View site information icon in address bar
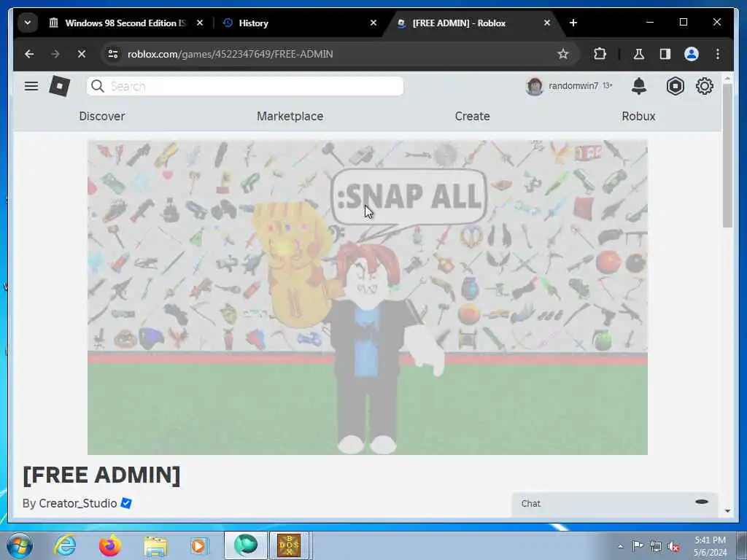Screen dimensions: 747x560 pyautogui.click(x=113, y=54)
